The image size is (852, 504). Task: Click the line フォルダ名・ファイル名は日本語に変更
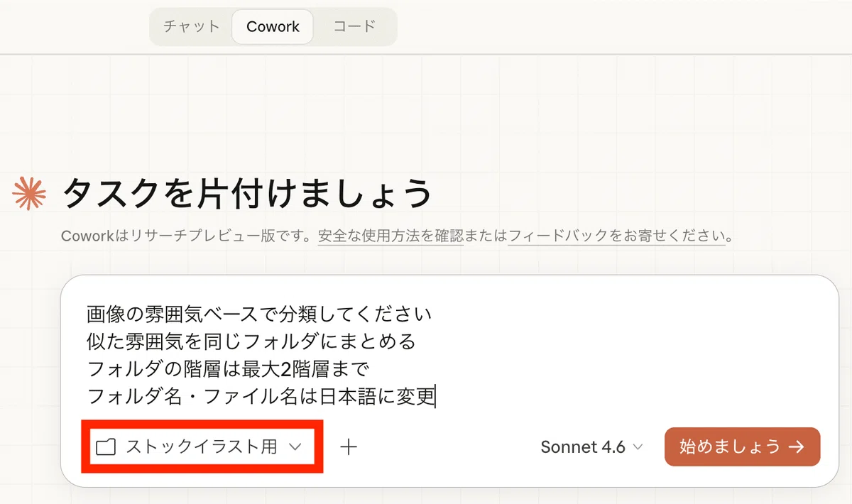(x=260, y=397)
